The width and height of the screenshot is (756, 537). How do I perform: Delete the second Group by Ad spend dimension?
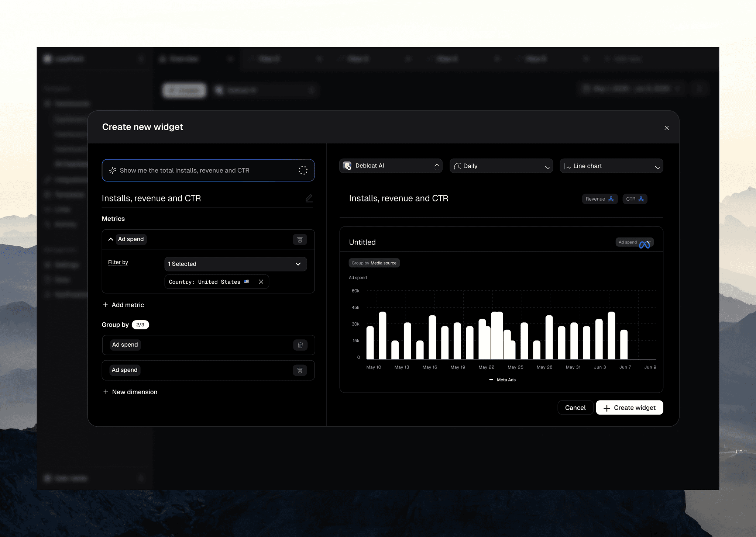tap(300, 370)
